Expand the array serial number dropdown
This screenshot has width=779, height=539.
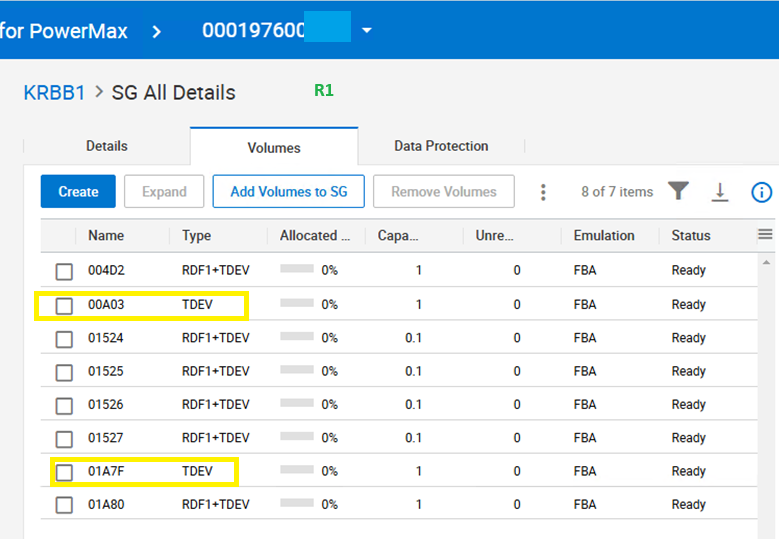pyautogui.click(x=367, y=31)
